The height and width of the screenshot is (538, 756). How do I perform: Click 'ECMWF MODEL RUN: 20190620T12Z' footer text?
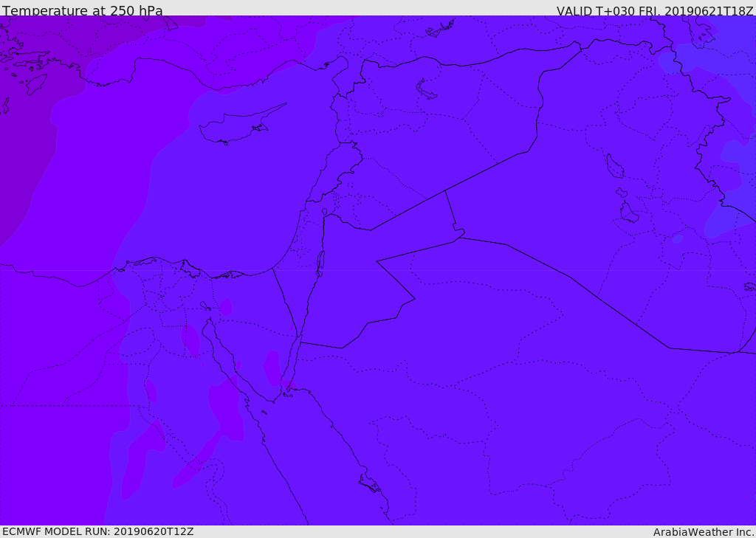[98, 531]
